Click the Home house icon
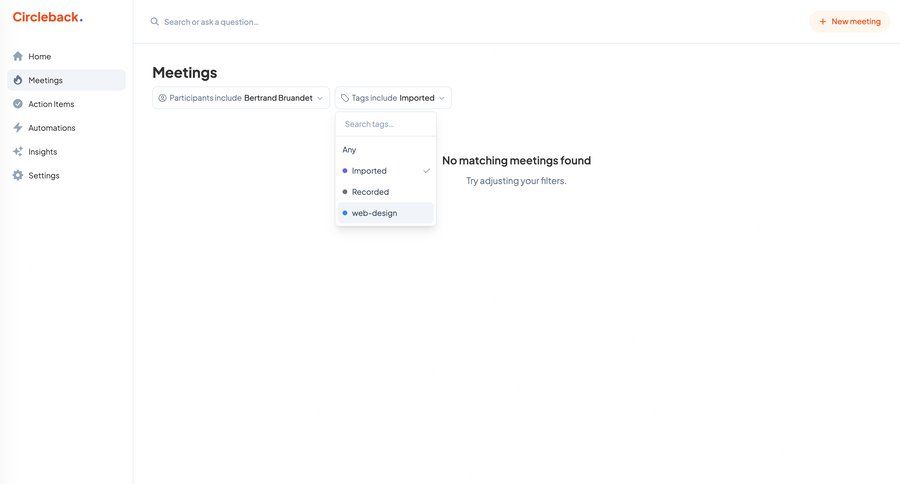The height and width of the screenshot is (484, 900). click(18, 56)
